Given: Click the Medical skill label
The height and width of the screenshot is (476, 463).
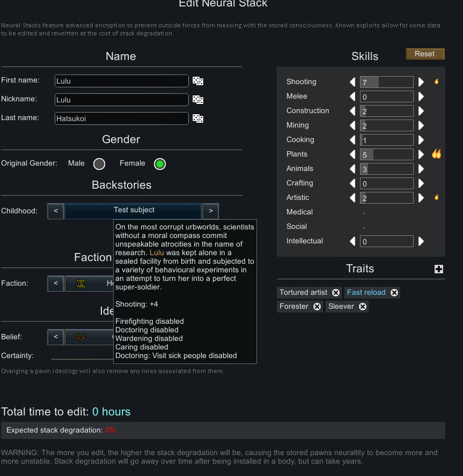Looking at the screenshot, I should pyautogui.click(x=299, y=212).
